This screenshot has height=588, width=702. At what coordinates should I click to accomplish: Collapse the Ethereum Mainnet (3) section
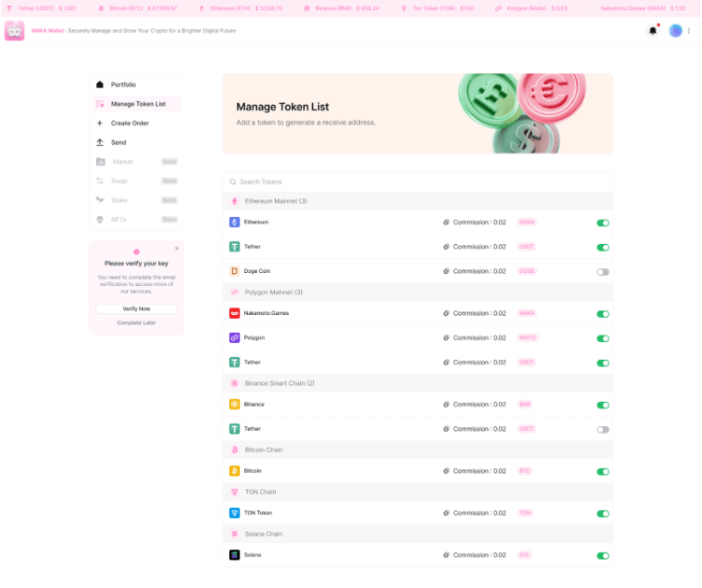click(x=276, y=201)
